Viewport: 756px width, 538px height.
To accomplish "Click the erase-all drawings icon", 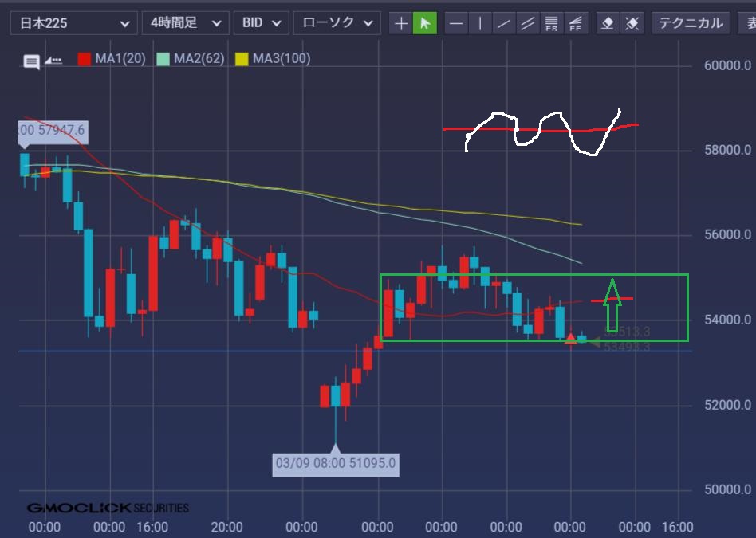I will [632, 23].
